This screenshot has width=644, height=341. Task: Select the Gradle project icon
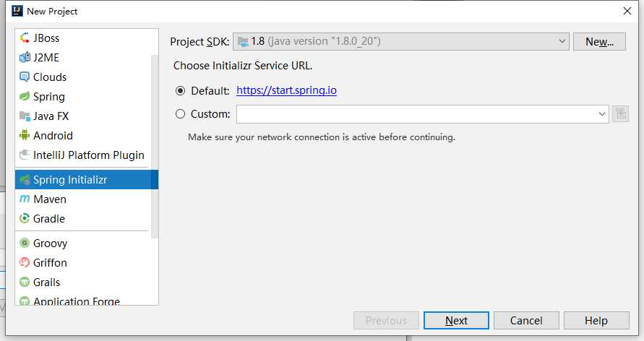[25, 218]
